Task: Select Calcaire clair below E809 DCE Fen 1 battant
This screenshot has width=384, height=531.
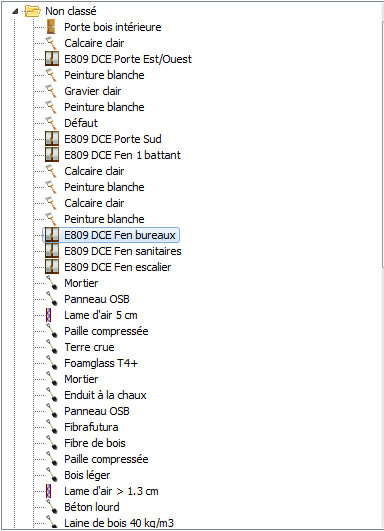Action: click(x=94, y=171)
